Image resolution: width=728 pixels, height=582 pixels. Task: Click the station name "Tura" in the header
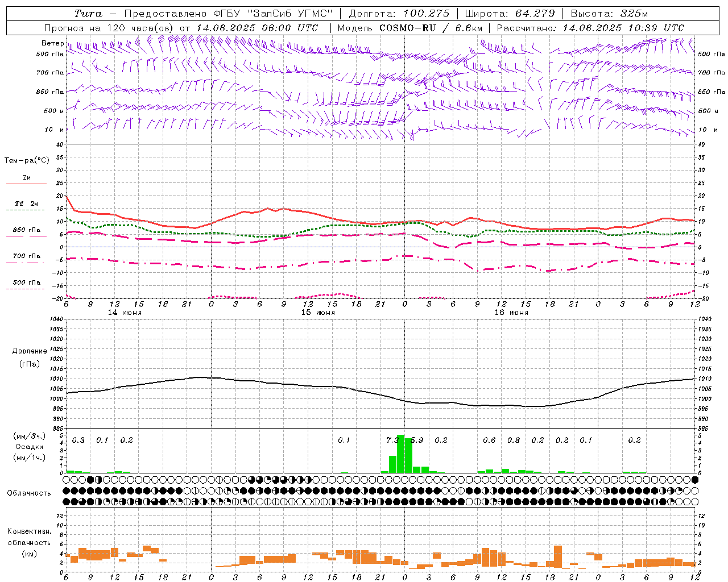tap(88, 14)
